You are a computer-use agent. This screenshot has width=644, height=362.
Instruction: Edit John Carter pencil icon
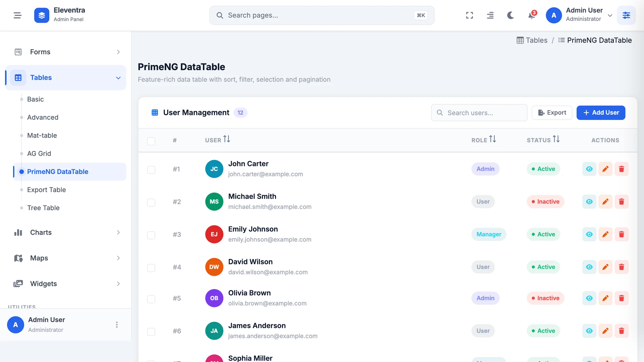pyautogui.click(x=605, y=169)
